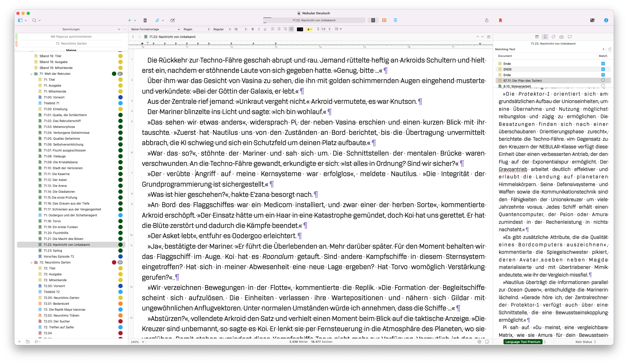Open Kein Status dropdown
The height and width of the screenshot is (364, 628).
[x=586, y=342]
